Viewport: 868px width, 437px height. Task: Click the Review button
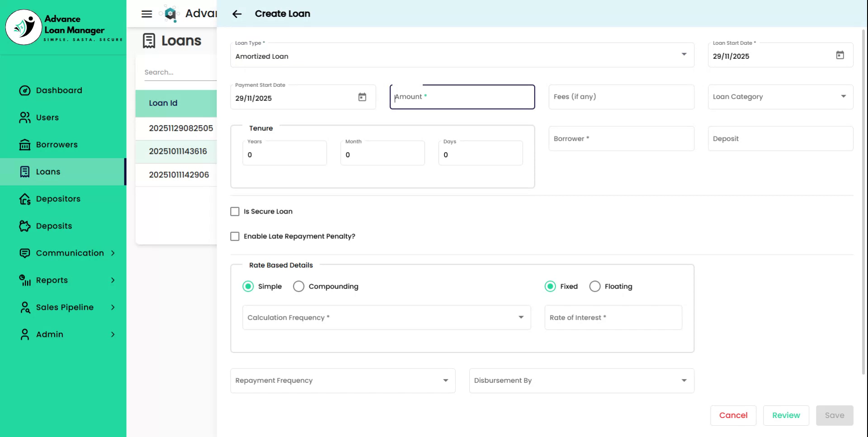[x=786, y=415]
